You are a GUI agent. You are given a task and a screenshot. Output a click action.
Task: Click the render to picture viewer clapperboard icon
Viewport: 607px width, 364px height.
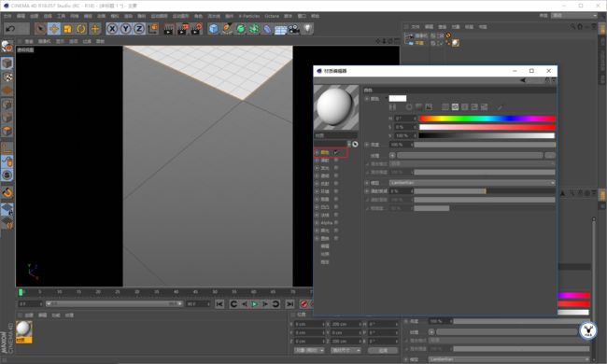pos(182,29)
